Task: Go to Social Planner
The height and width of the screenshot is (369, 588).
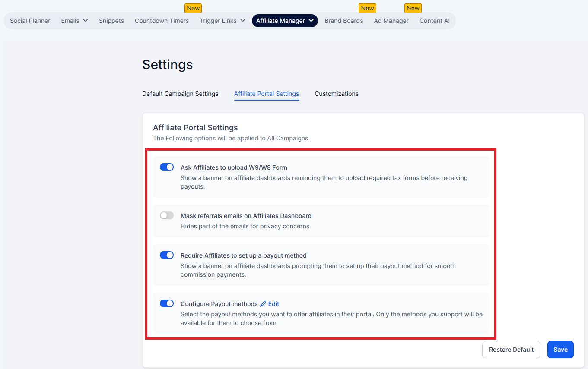Action: point(30,21)
